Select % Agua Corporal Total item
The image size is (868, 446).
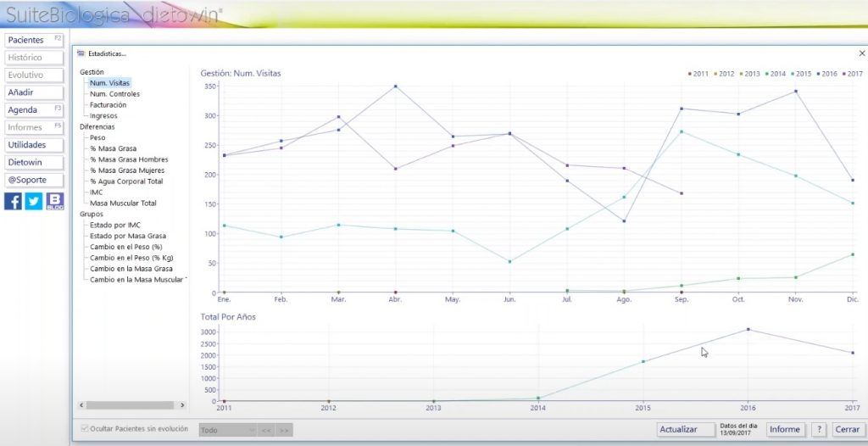pyautogui.click(x=126, y=181)
